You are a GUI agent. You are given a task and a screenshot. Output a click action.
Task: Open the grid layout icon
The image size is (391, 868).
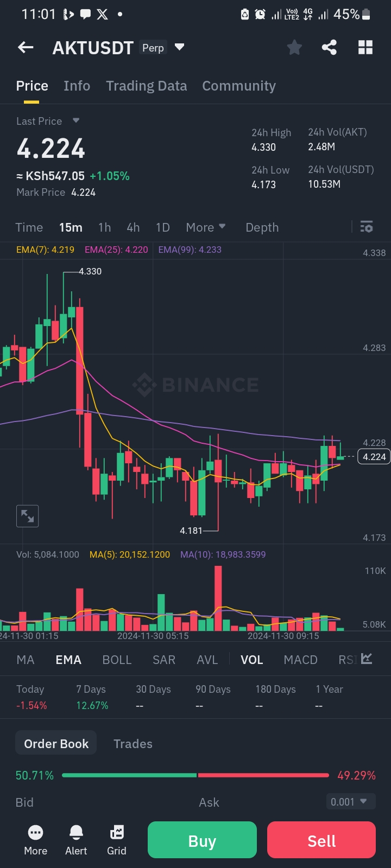coord(365,48)
